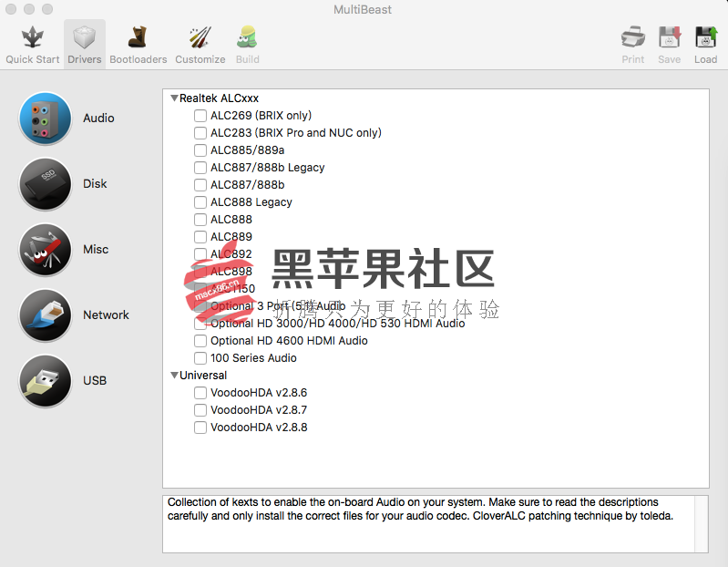
Task: Open the Bootloaders boot icon
Action: click(x=138, y=37)
